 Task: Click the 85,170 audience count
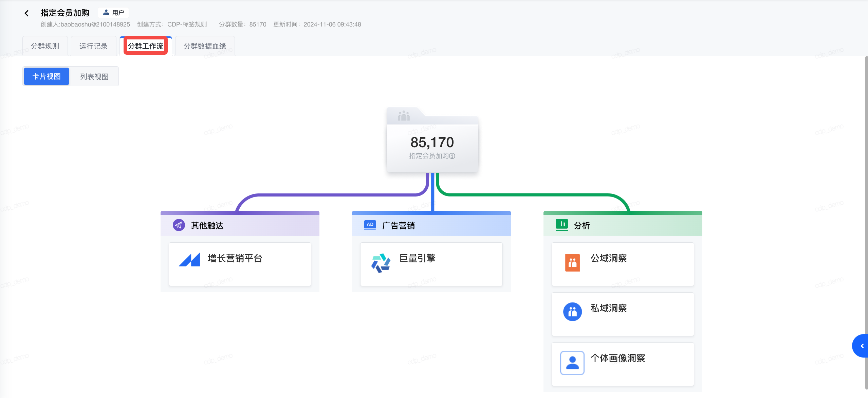432,142
